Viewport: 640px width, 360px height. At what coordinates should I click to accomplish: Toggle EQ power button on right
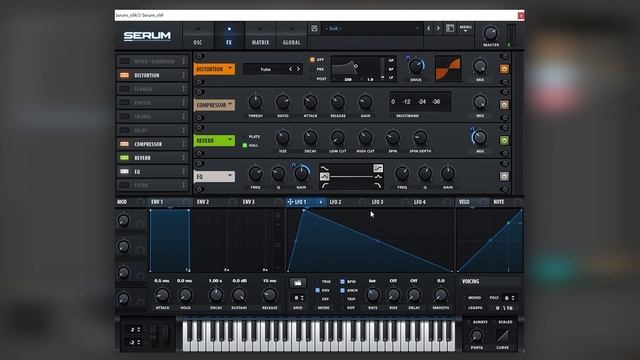tap(504, 176)
